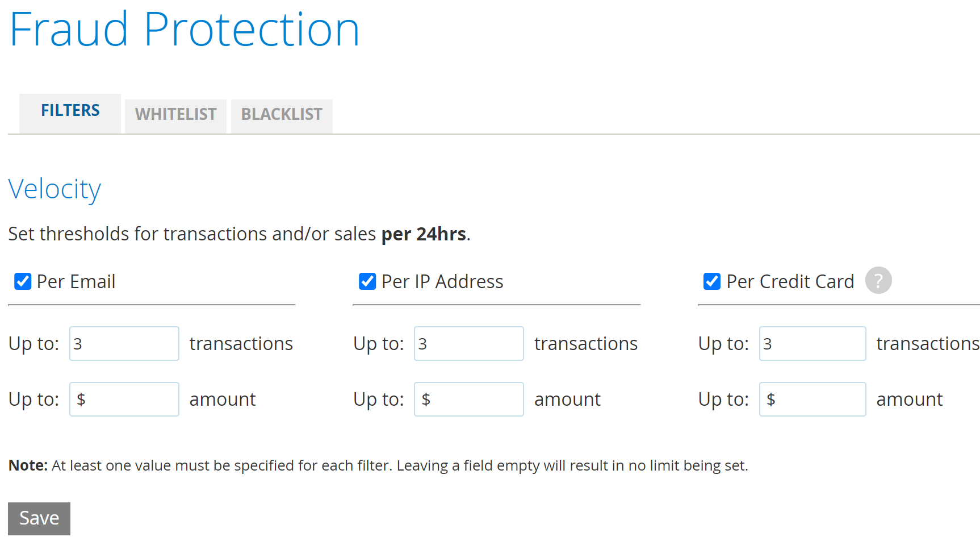Image resolution: width=980 pixels, height=545 pixels.
Task: Uncheck the Per Email checkbox
Action: (x=23, y=281)
